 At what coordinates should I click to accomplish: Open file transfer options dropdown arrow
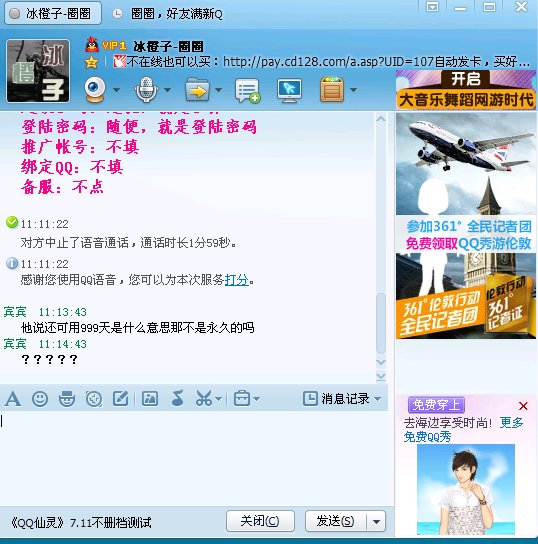pos(219,90)
